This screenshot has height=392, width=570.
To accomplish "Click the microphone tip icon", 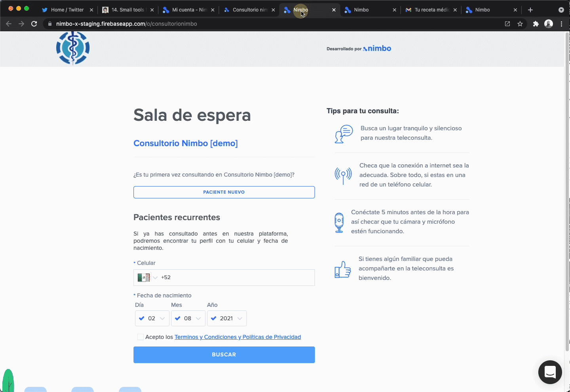I will [x=339, y=222].
